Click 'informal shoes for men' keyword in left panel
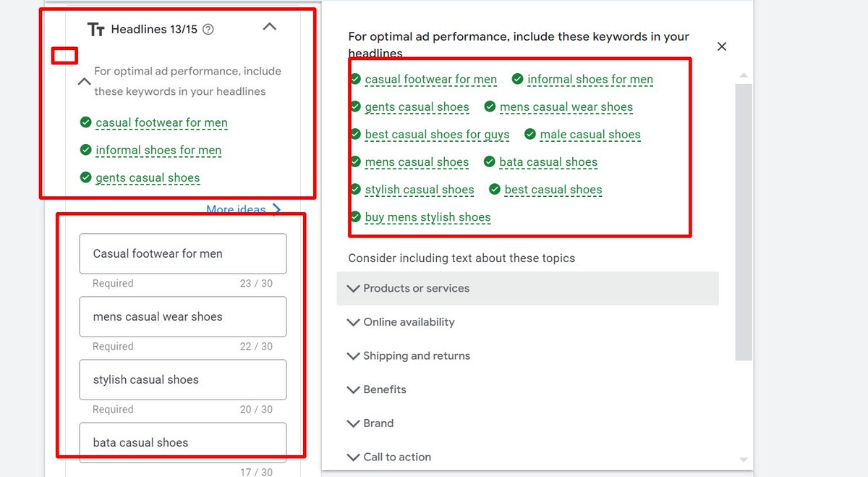Viewport: 868px width, 477px height. [158, 150]
